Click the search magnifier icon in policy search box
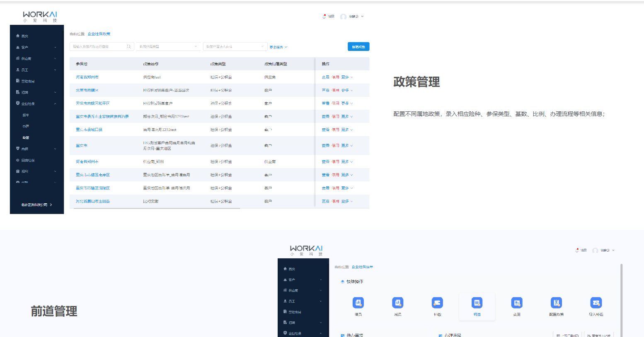The height and width of the screenshot is (337, 644). pos(129,46)
